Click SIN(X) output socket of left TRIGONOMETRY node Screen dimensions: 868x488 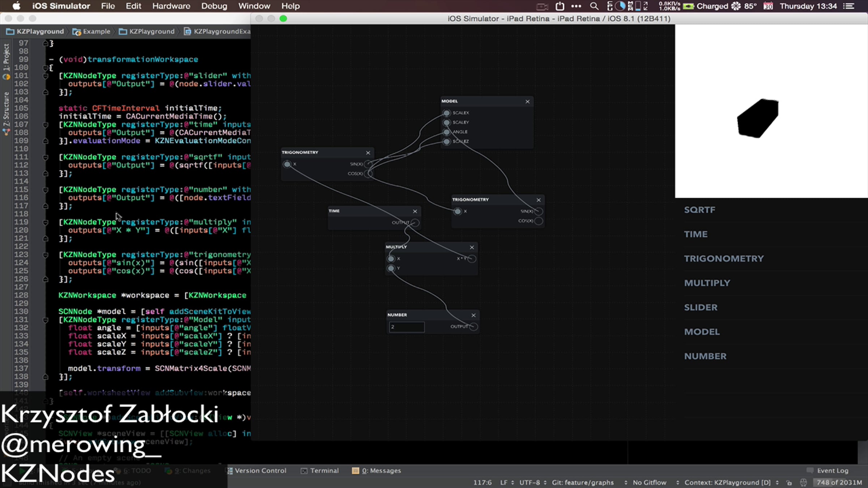[x=368, y=164]
